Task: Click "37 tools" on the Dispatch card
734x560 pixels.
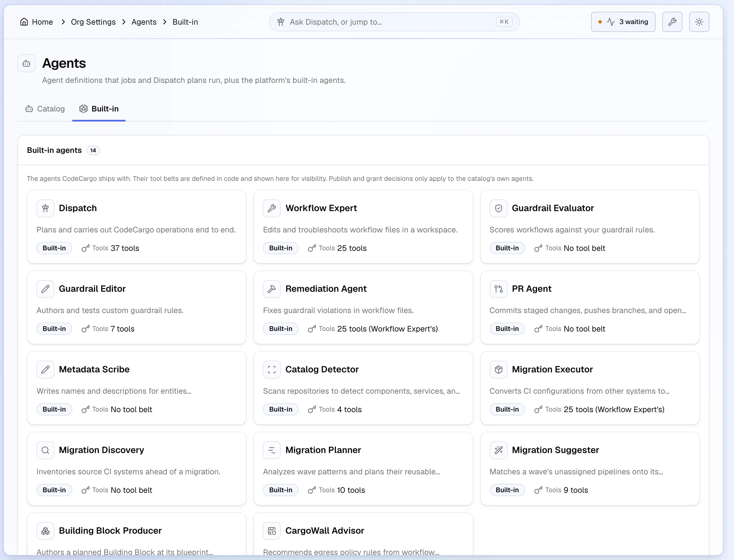Action: (125, 248)
